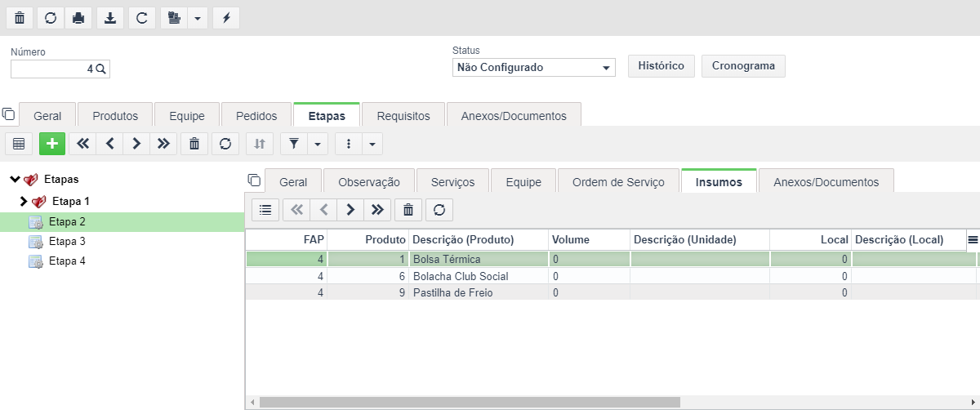
Task: Click the printer icon in top toolbar
Action: (x=78, y=18)
